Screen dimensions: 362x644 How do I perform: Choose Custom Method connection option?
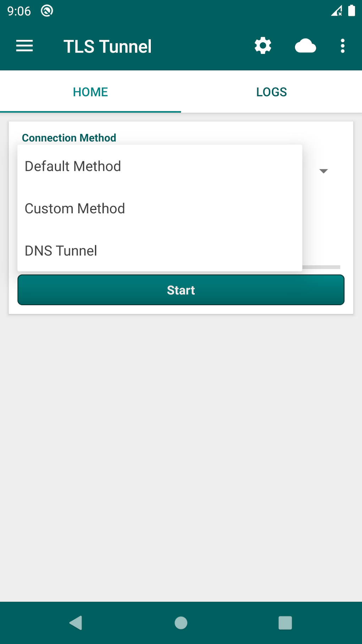[x=75, y=209]
